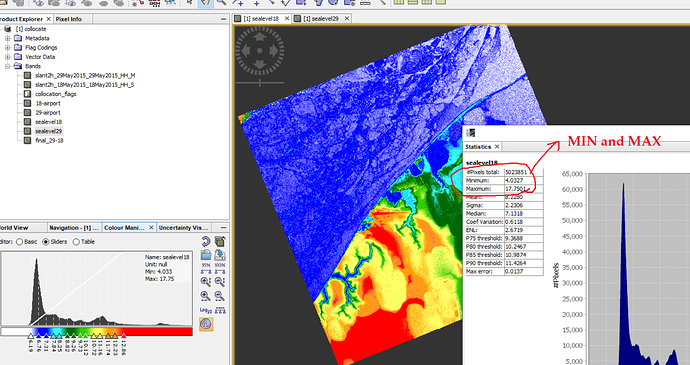Viewport: 690px width, 365px height.
Task: Click the 100% auto-adjust sliders icon
Action: pyautogui.click(x=220, y=268)
